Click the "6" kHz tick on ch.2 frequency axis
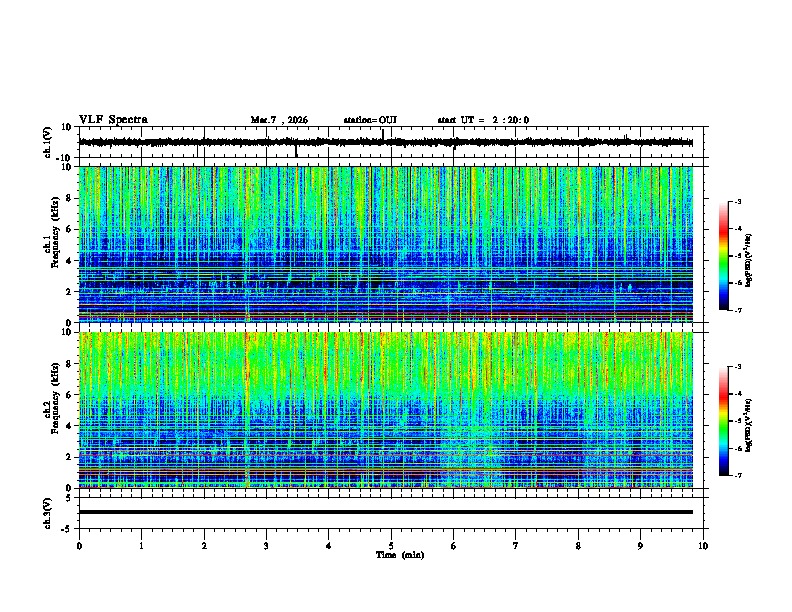 [70, 395]
